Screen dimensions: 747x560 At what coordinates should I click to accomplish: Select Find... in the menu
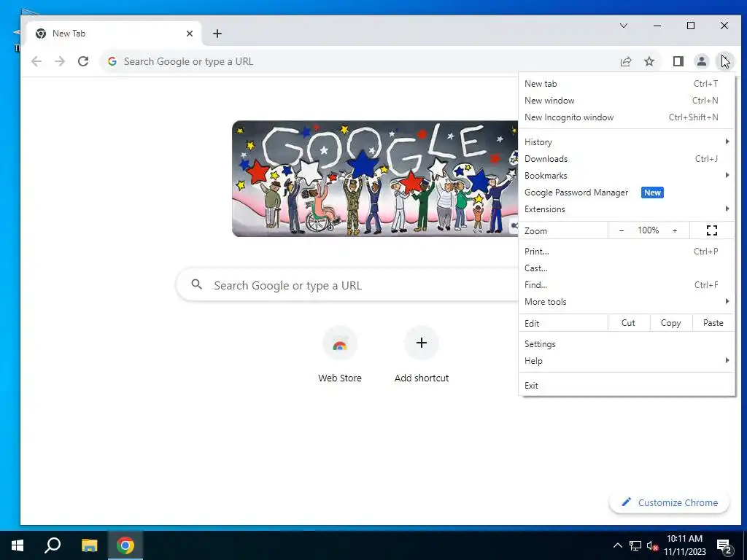pos(627,285)
